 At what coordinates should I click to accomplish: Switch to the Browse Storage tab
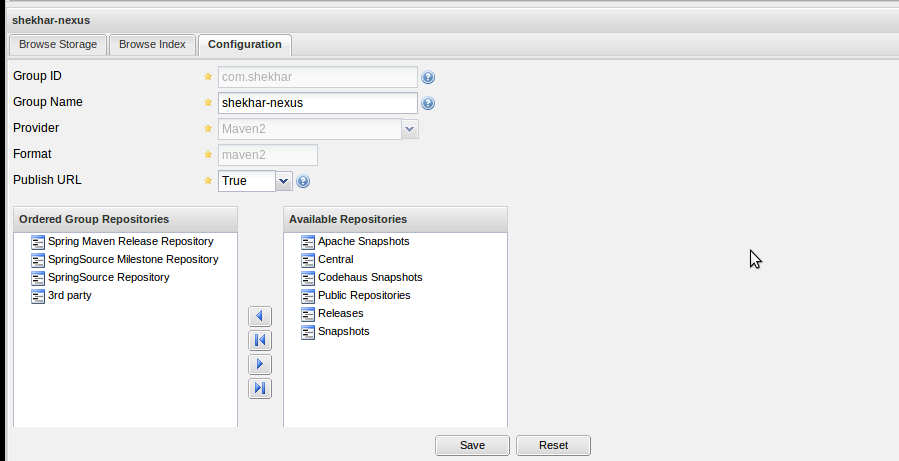(x=58, y=45)
